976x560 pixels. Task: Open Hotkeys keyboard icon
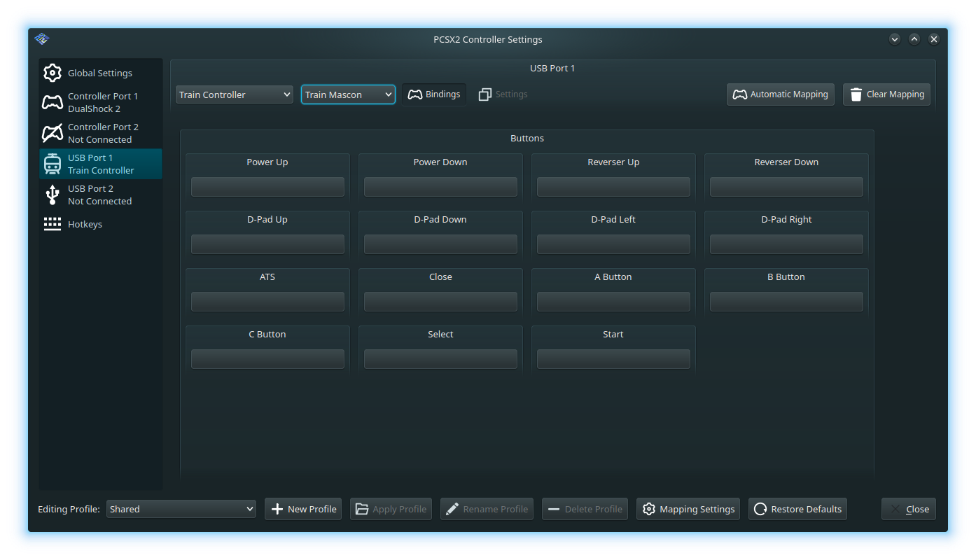[53, 224]
